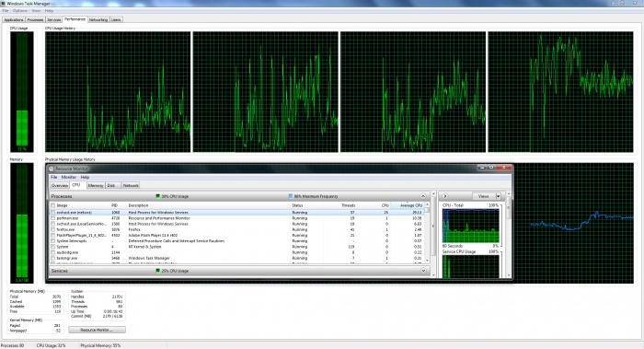Image resolution: width=644 pixels, height=349 pixels.
Task: Select "Adobe Flash Player" description row
Action: coord(153,236)
